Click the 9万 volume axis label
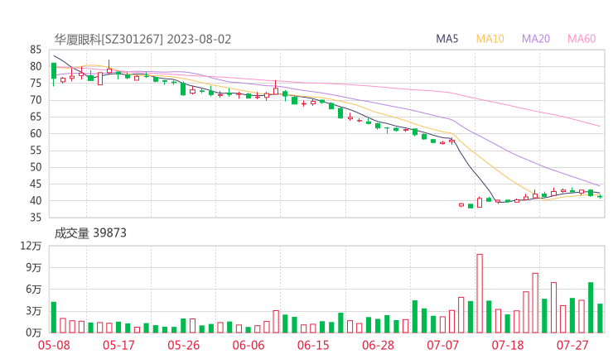The image size is (613, 364). pos(34,267)
